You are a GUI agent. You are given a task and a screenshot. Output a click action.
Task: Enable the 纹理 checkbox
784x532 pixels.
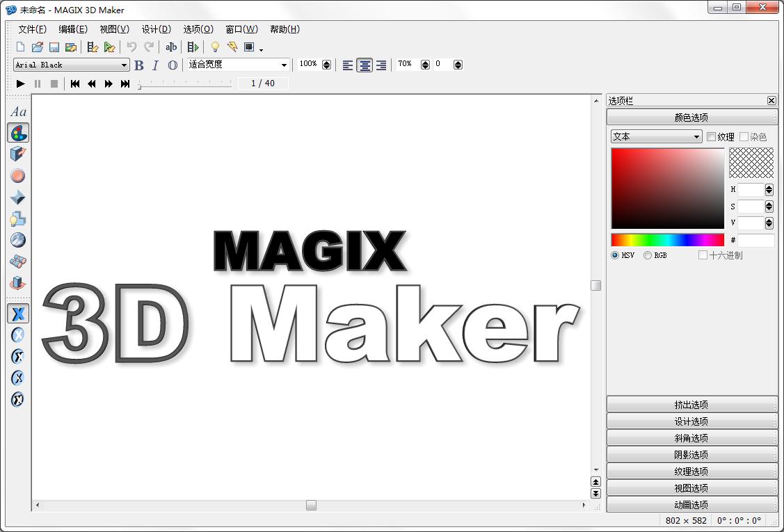click(x=711, y=136)
